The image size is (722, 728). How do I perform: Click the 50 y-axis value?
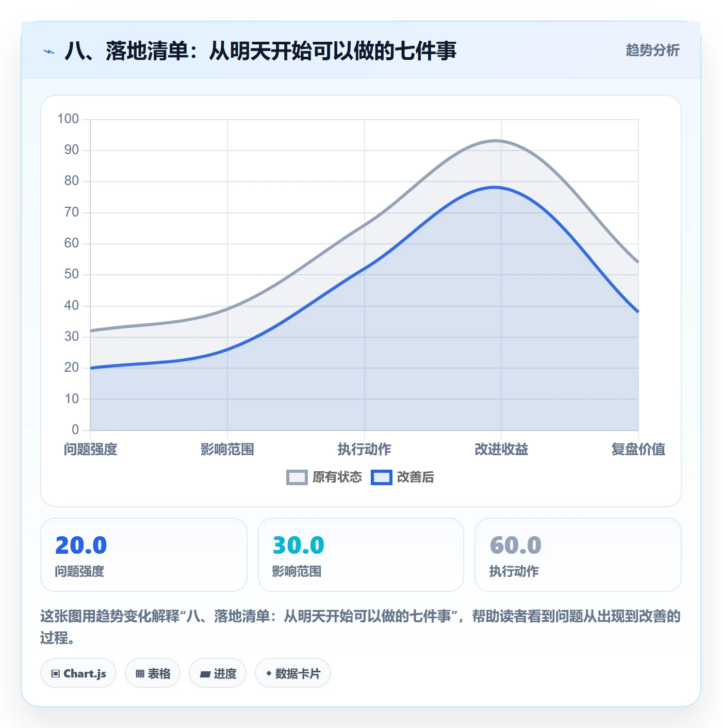(x=72, y=274)
